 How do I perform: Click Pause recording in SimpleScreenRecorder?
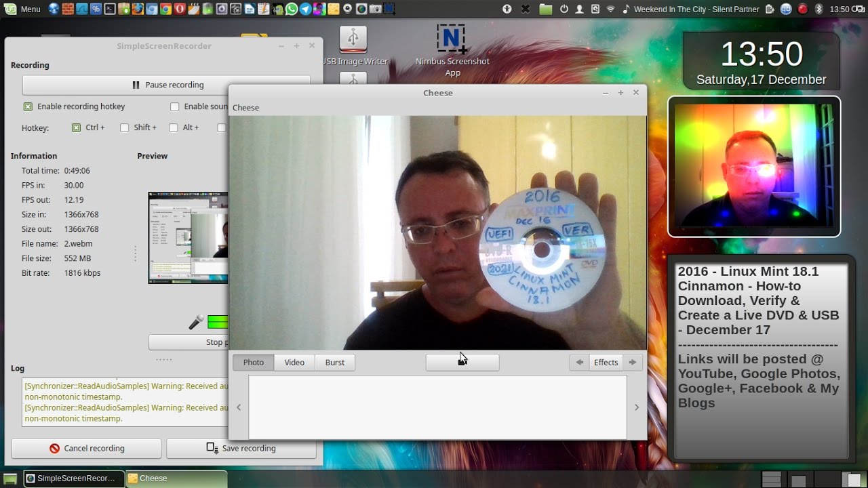pyautogui.click(x=167, y=85)
